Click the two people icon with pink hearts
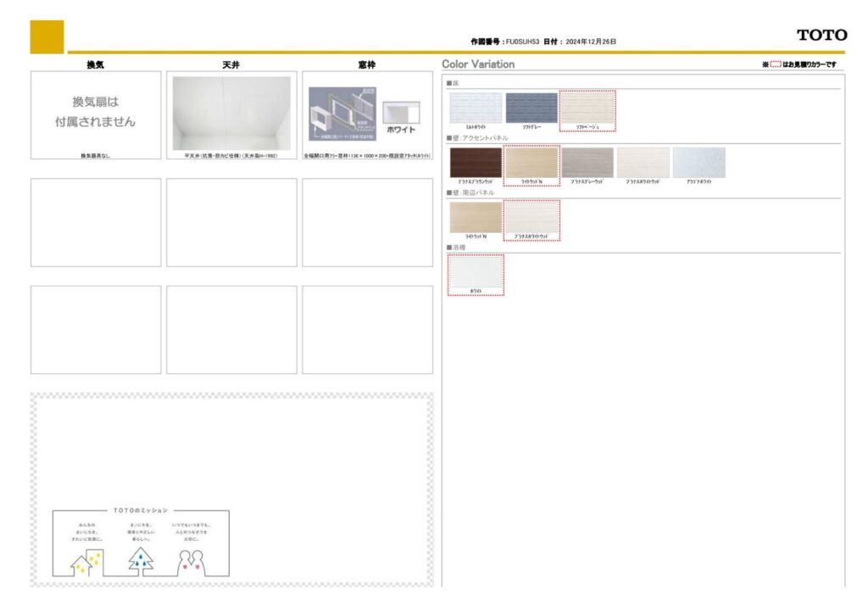Image resolution: width=868 pixels, height=601 pixels. (192, 562)
